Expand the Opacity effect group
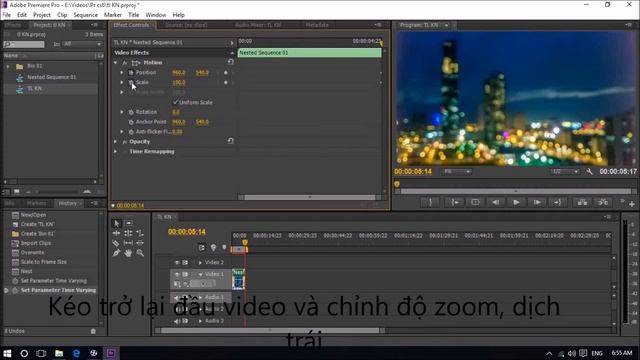 [116, 142]
